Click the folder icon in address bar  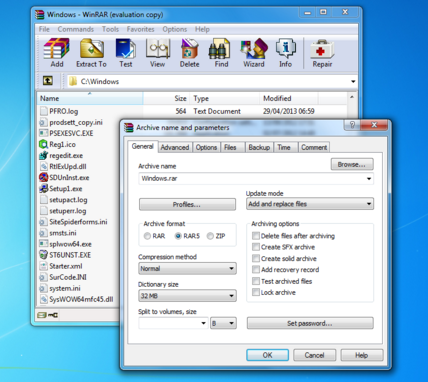[73, 81]
